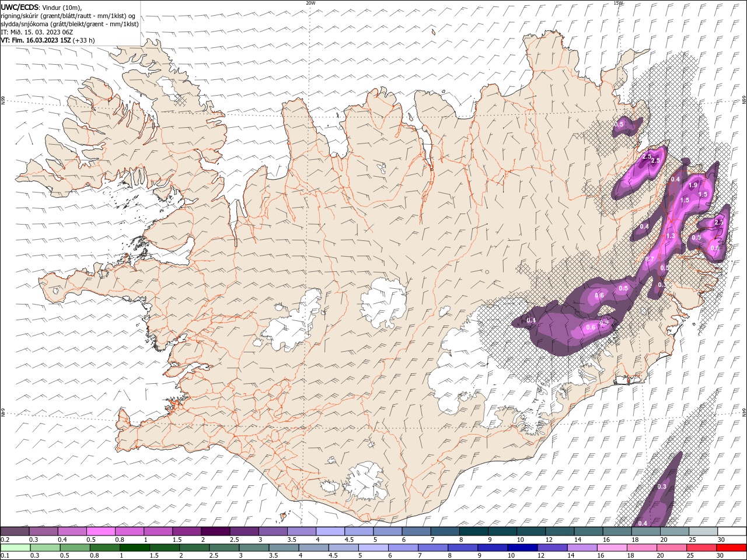
Task: Click the white Mýrdalsjökull glacier near south coast
Action: pyautogui.click(x=366, y=481)
